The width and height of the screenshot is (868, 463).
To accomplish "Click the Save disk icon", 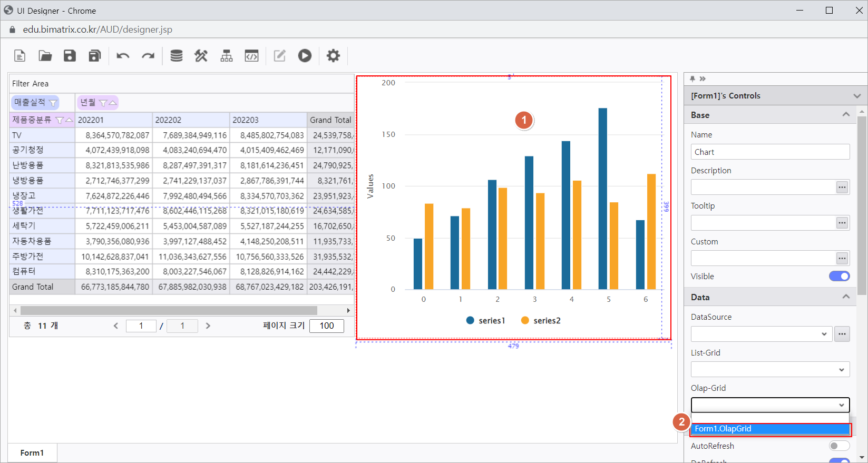I will (x=70, y=56).
